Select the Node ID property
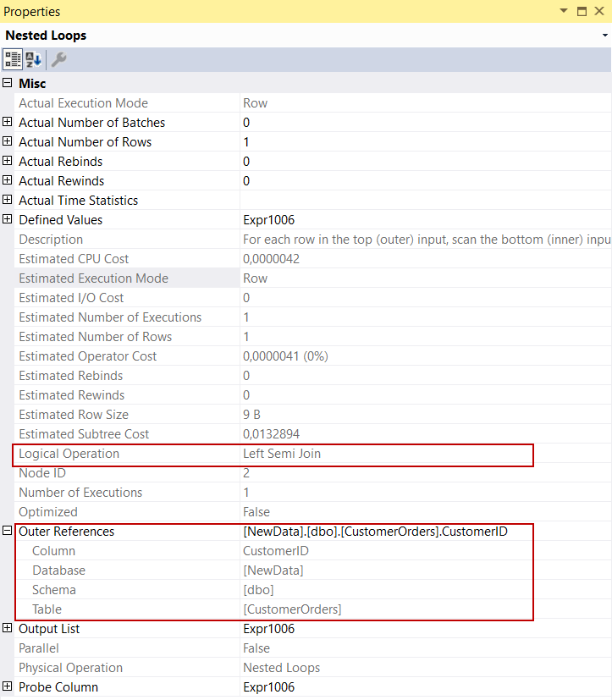This screenshot has width=612, height=700. pos(42,473)
